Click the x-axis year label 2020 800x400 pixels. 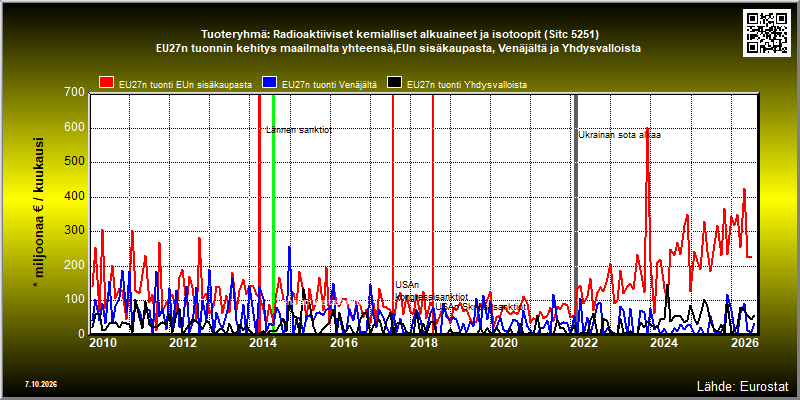point(504,343)
